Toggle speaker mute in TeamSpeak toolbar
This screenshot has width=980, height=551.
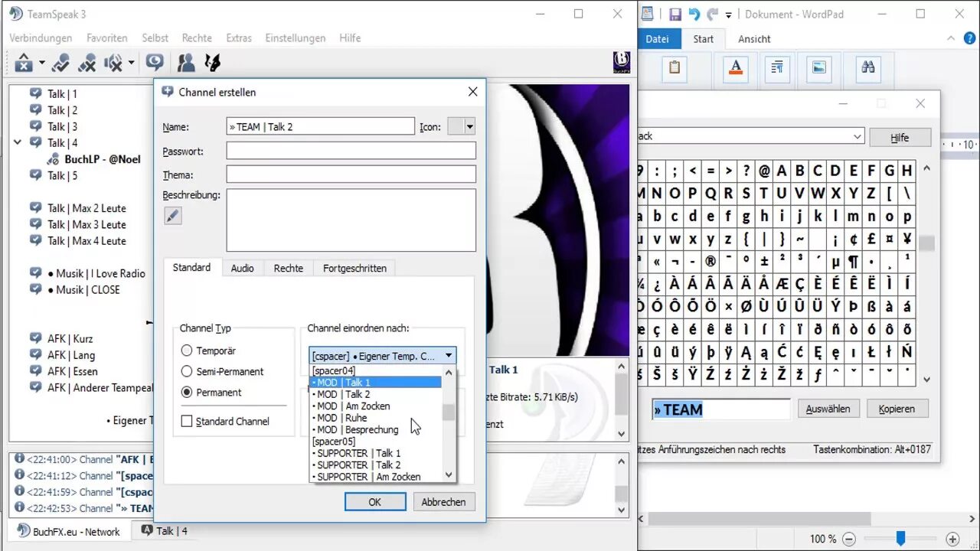coord(113,63)
